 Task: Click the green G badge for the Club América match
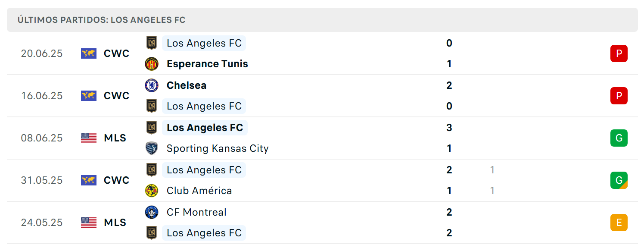[x=619, y=180]
